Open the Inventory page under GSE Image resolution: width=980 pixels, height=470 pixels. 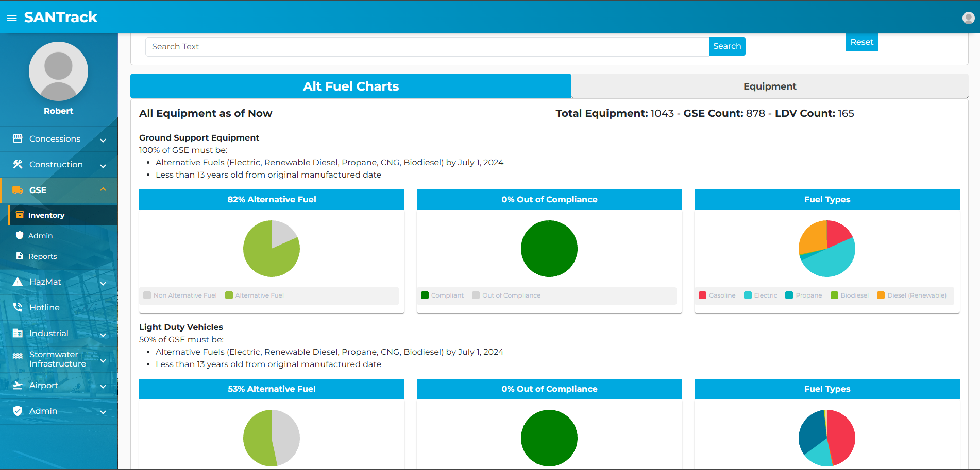coord(63,215)
